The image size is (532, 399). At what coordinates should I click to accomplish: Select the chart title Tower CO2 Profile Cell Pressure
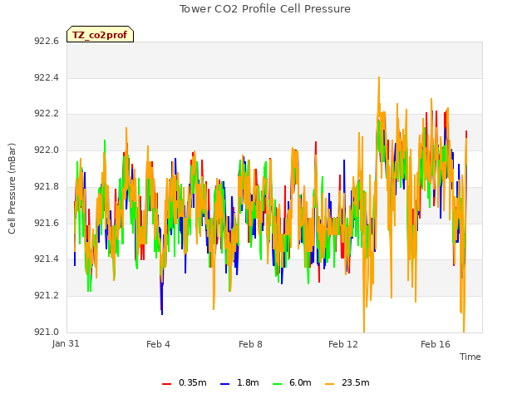tap(265, 9)
